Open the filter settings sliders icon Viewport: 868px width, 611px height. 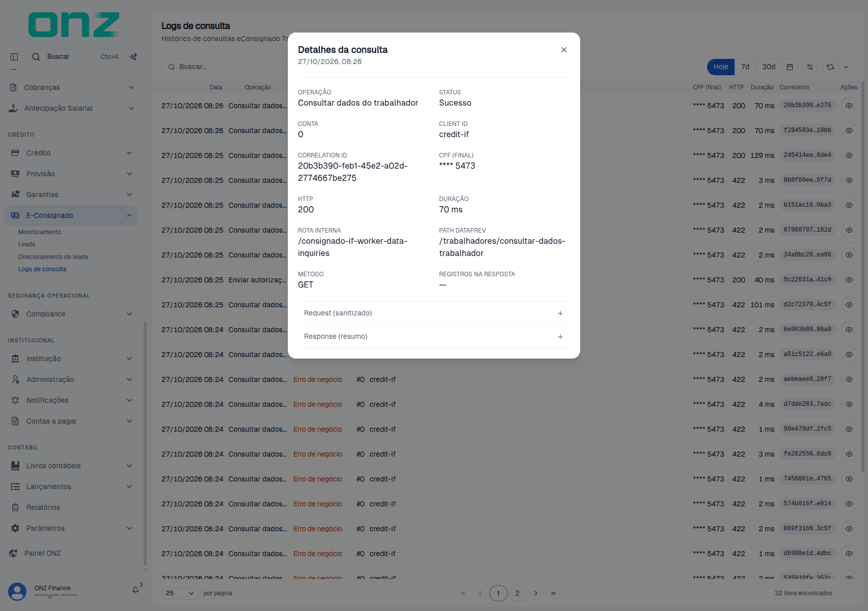(810, 67)
